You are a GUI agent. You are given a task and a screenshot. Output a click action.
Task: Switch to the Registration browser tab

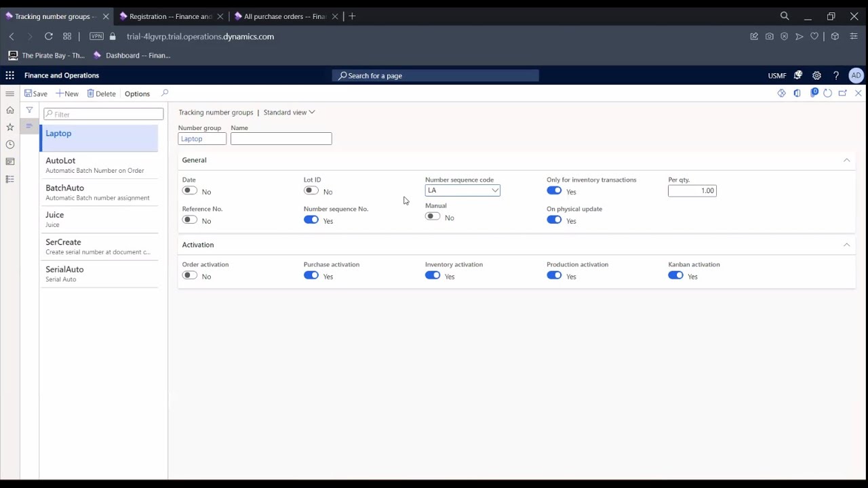172,16
